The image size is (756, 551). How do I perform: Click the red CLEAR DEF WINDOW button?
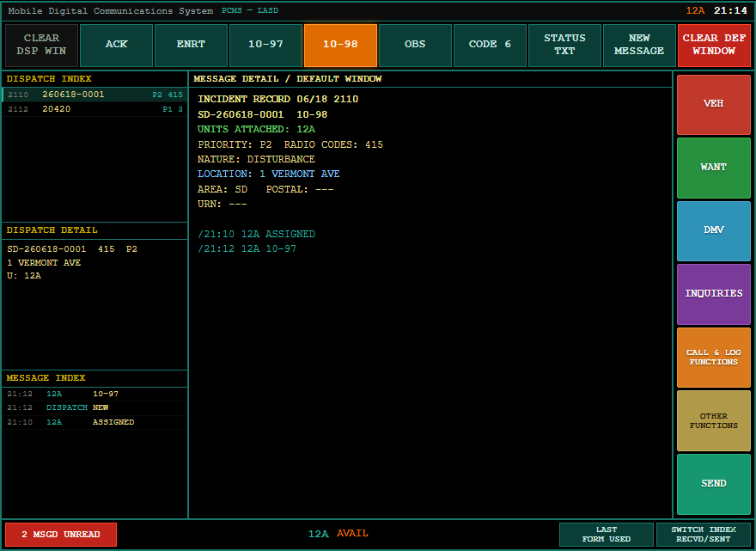tap(714, 45)
